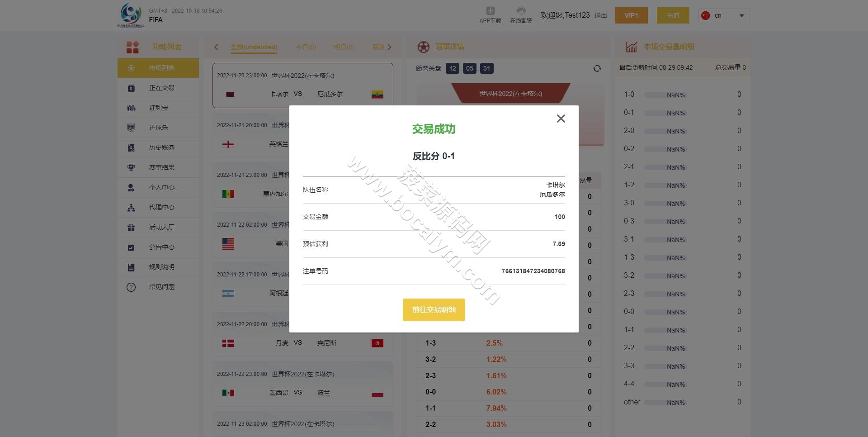This screenshot has width=868, height=437.
Task: Click the 活动大厅 gift icon
Action: pos(131,227)
